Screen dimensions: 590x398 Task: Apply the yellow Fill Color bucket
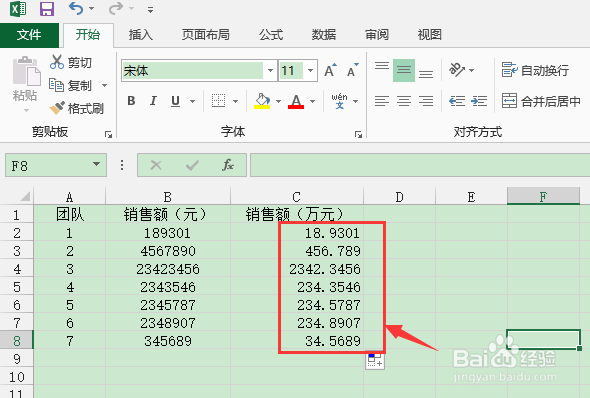pyautogui.click(x=262, y=101)
